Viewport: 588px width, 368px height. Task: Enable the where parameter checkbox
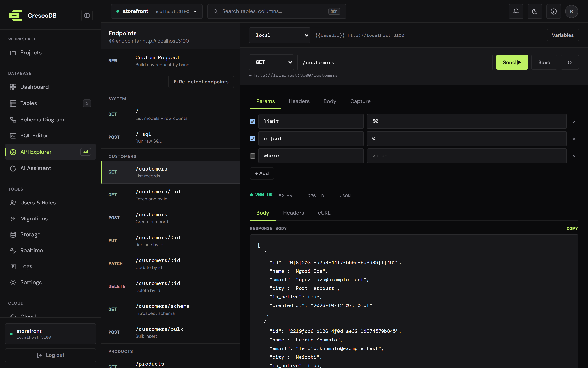tap(252, 156)
